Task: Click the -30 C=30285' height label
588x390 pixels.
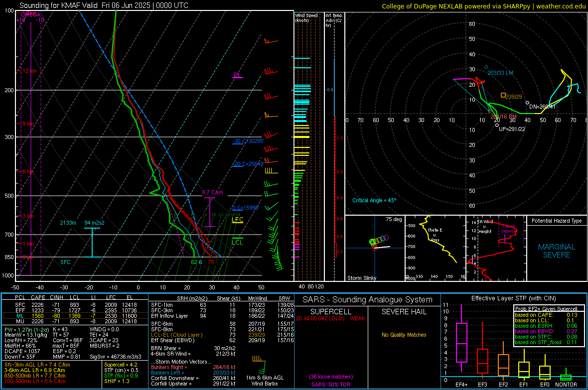Action: (x=248, y=141)
